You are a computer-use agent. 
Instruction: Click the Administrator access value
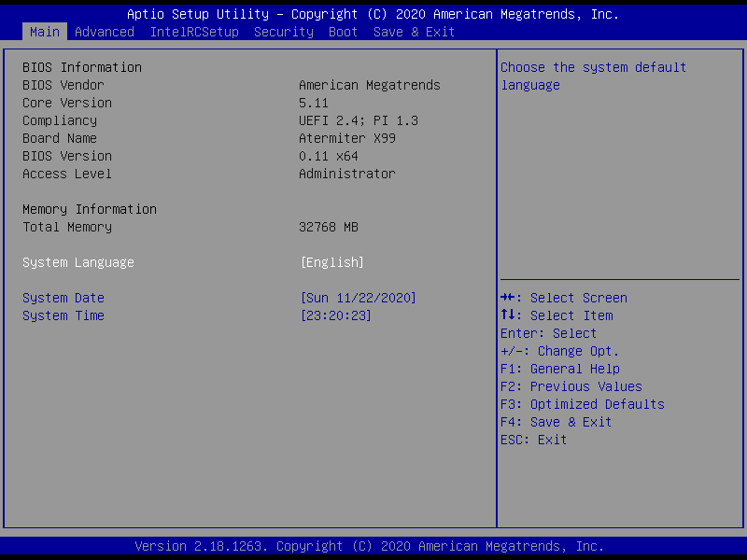click(x=347, y=174)
